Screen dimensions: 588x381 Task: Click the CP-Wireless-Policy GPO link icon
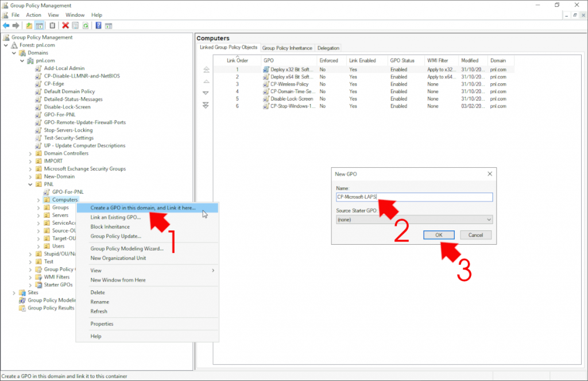(266, 84)
